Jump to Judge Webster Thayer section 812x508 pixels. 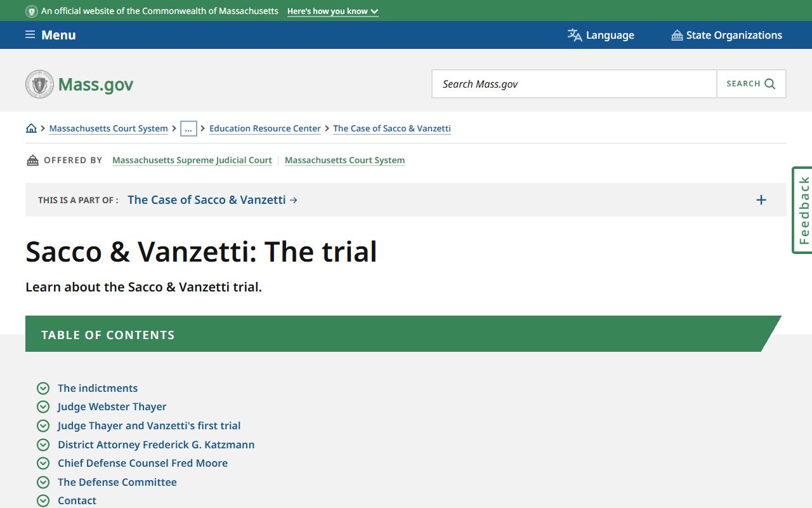(x=112, y=406)
